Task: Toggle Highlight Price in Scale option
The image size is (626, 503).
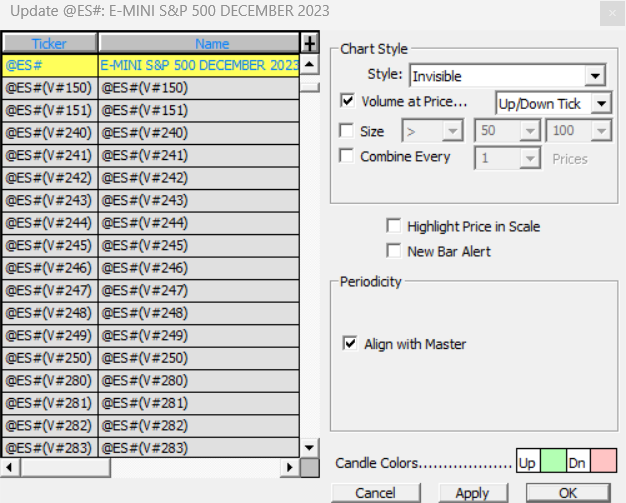Action: tap(395, 227)
